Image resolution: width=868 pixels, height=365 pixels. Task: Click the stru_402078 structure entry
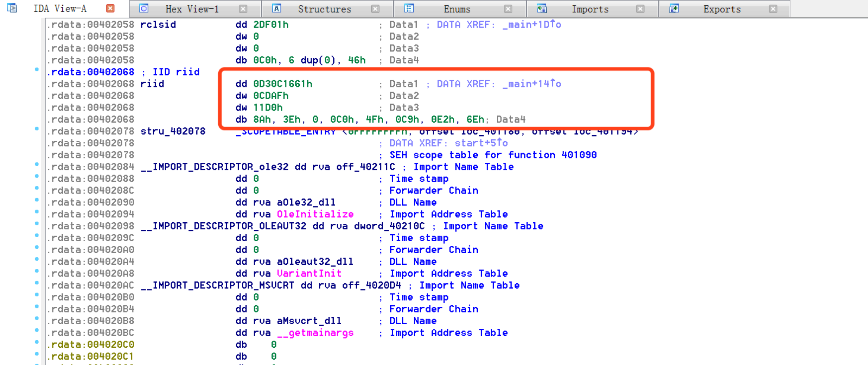(x=173, y=131)
